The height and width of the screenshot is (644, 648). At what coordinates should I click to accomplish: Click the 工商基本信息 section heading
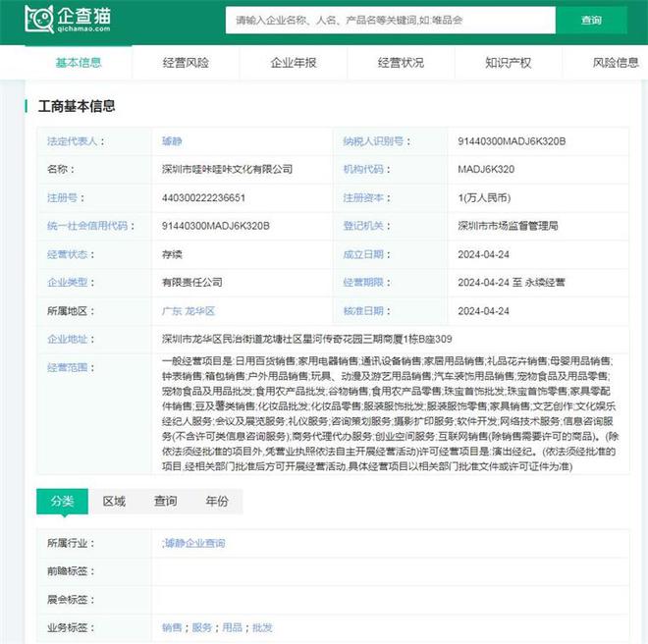pyautogui.click(x=77, y=106)
